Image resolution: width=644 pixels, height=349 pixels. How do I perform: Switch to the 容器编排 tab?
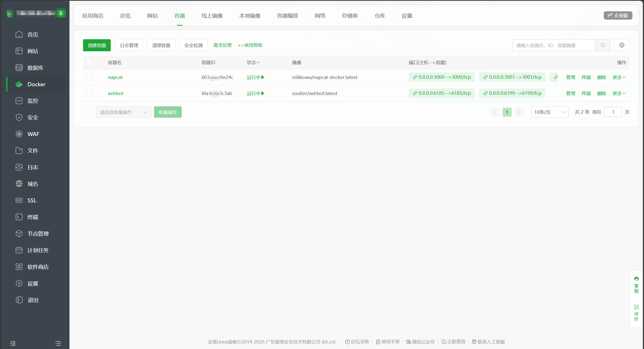point(287,16)
